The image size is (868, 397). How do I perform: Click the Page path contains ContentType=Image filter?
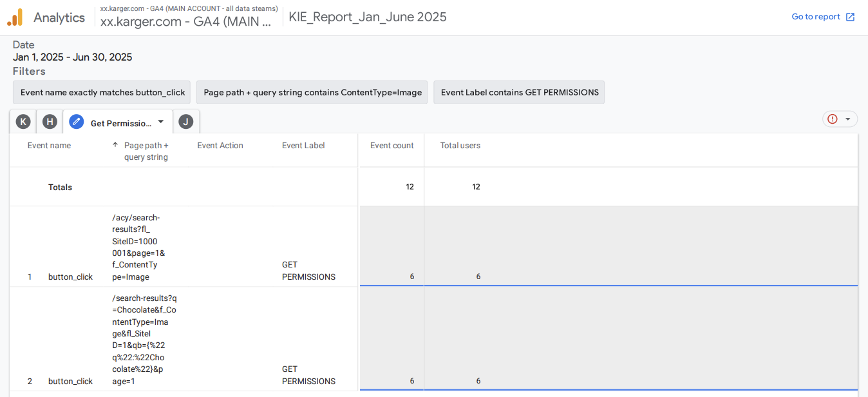coord(312,92)
